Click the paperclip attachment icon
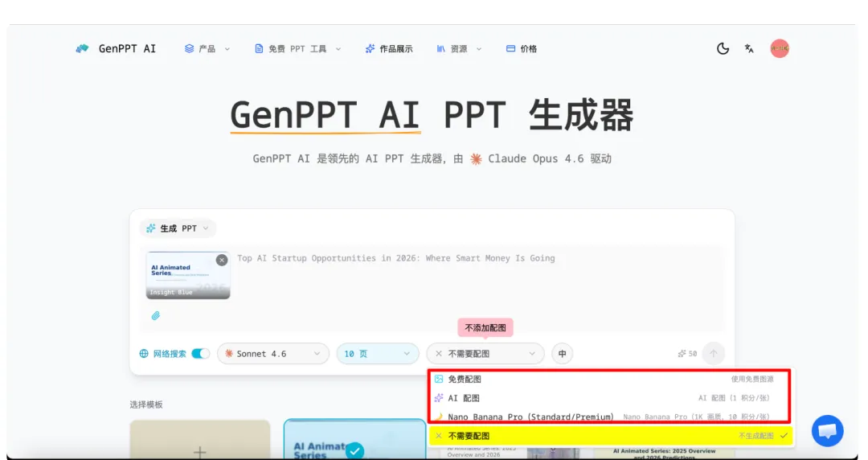The height and width of the screenshot is (460, 868). click(156, 315)
